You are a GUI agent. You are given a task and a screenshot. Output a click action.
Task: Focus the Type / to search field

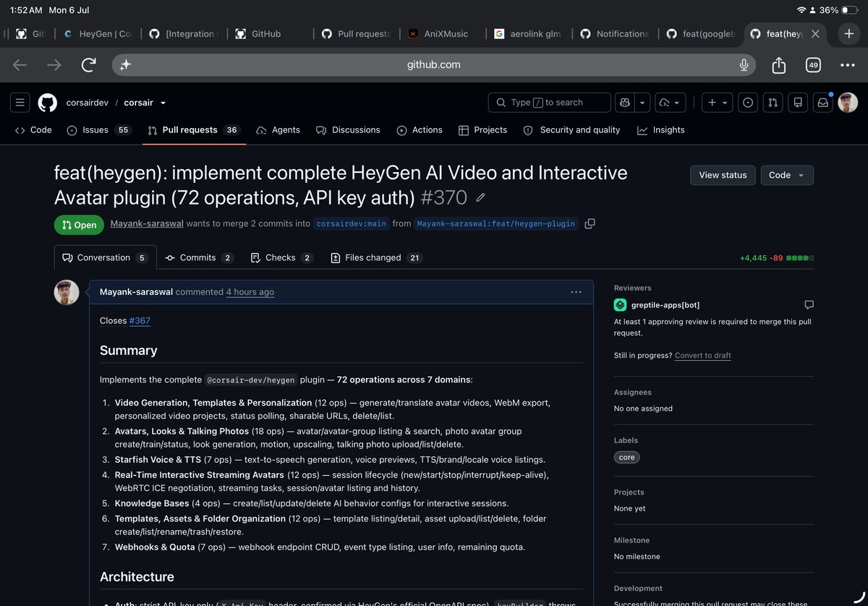550,103
